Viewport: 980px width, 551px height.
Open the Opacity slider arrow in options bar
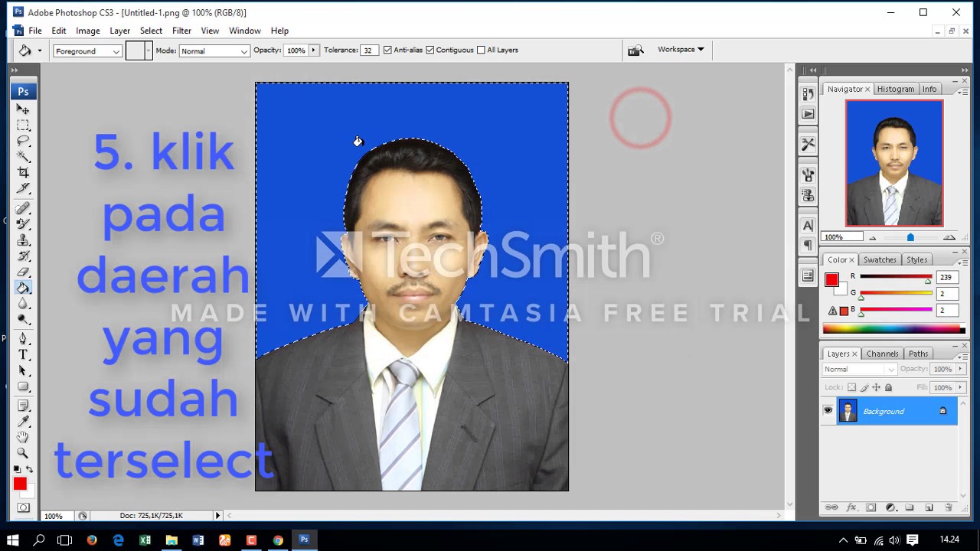point(313,50)
